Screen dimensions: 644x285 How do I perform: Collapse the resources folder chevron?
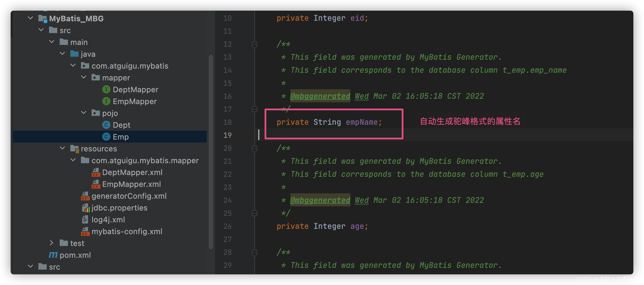(62, 148)
